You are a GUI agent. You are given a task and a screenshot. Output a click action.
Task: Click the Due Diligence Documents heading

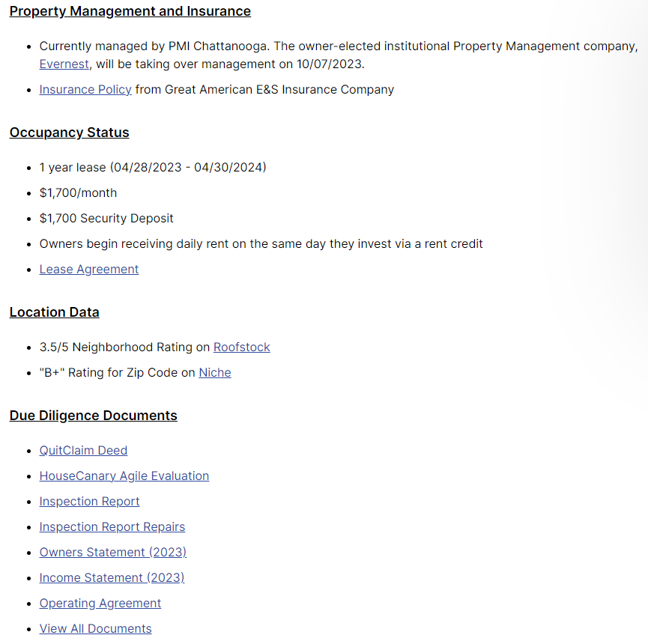pos(94,416)
